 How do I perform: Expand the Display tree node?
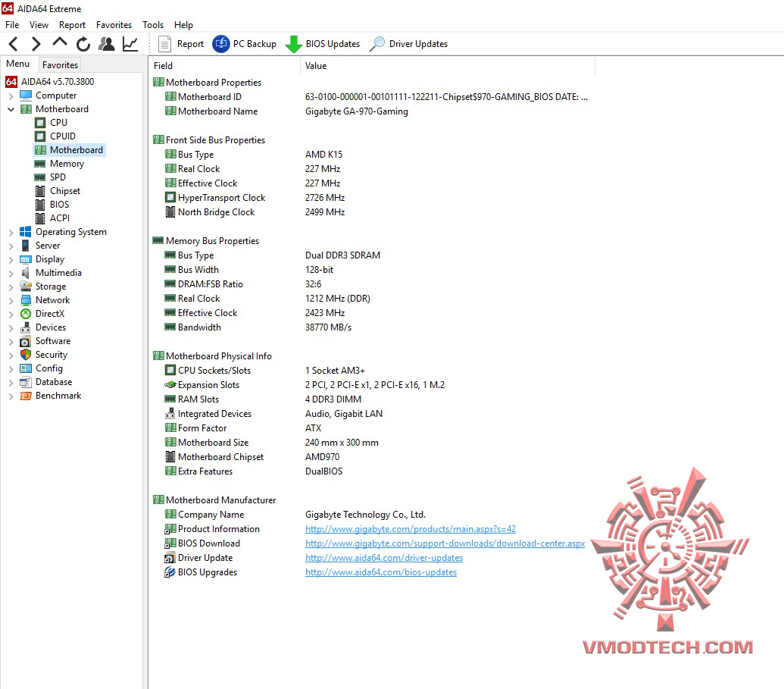point(11,260)
